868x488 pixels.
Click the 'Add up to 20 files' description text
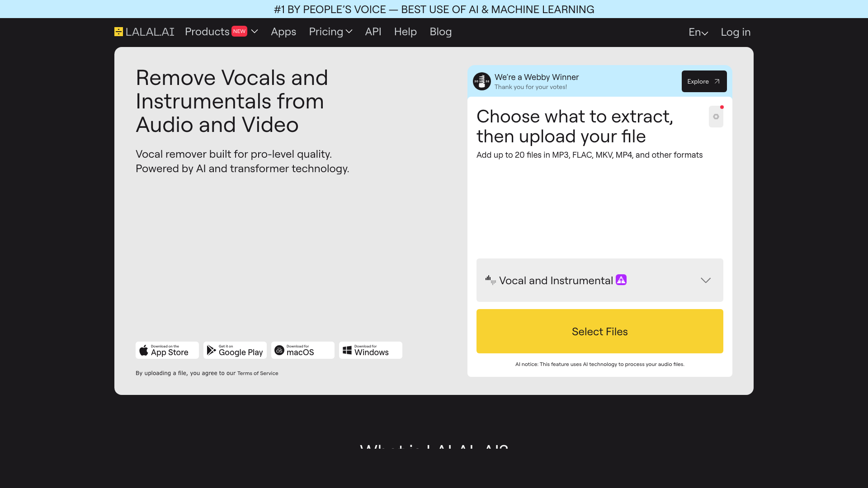(x=590, y=155)
